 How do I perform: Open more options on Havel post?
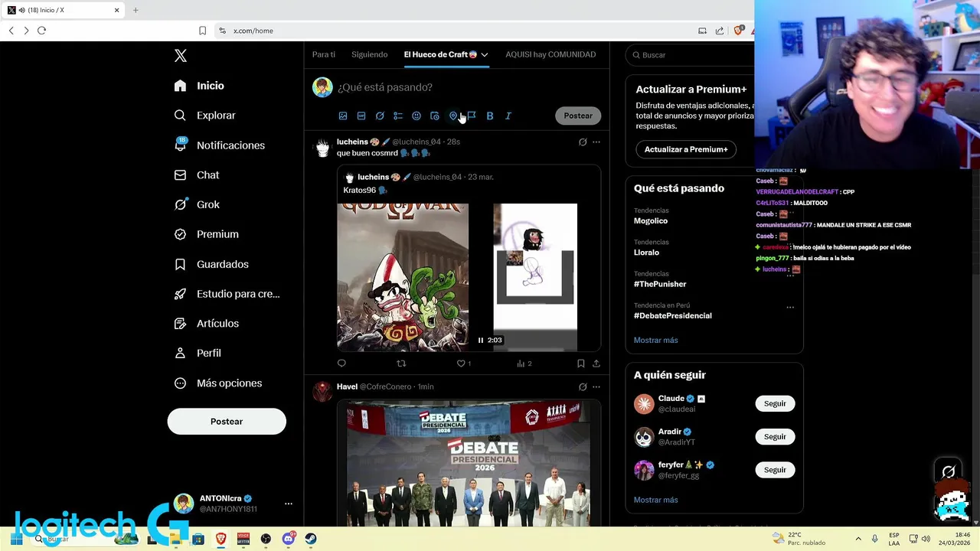coord(596,386)
